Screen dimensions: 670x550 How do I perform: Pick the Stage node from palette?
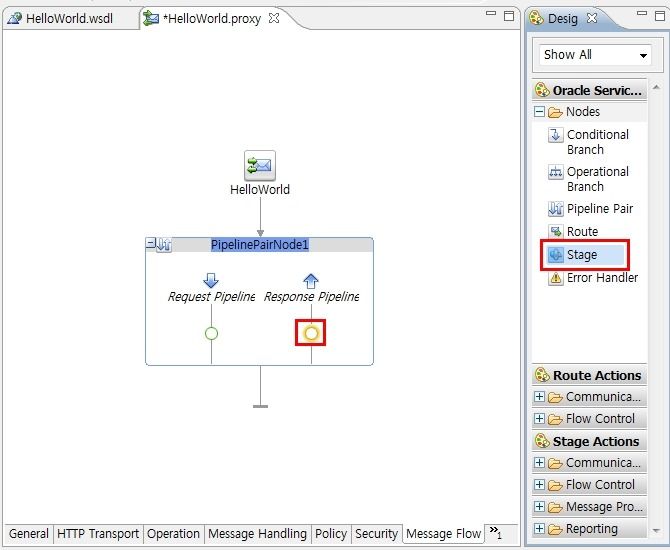[x=585, y=255]
